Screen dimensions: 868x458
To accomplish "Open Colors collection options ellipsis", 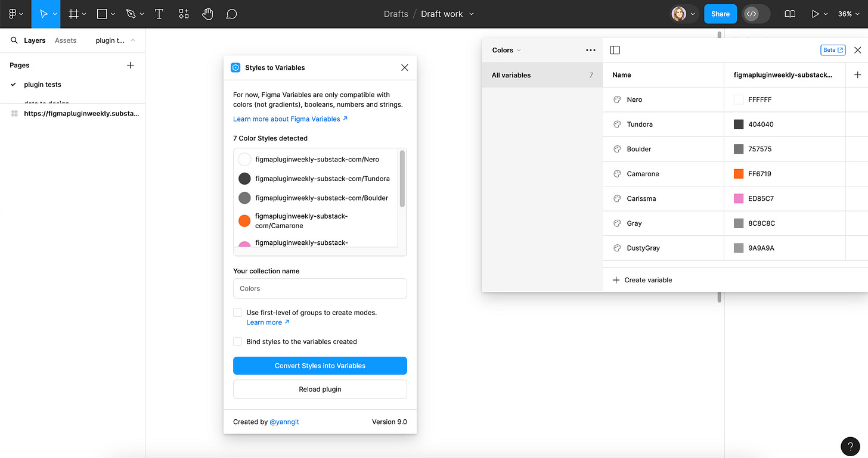I will tap(591, 50).
